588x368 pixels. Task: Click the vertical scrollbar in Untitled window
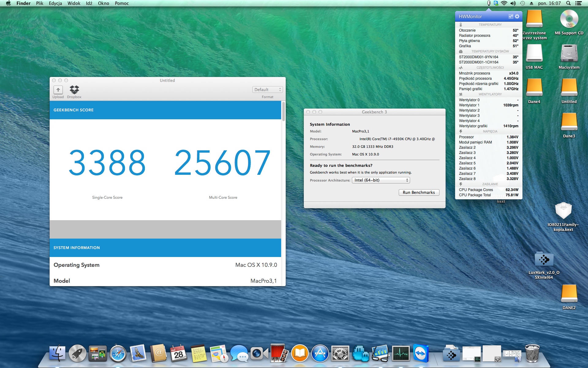[x=283, y=112]
